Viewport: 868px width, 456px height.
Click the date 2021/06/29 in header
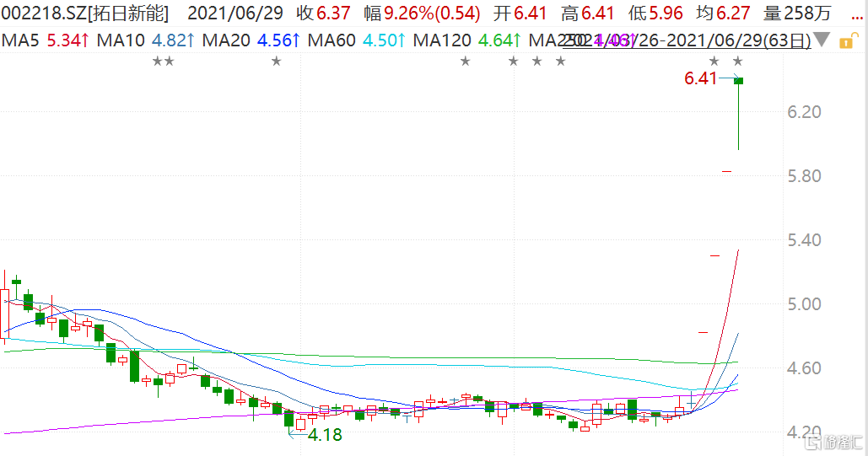tap(235, 13)
